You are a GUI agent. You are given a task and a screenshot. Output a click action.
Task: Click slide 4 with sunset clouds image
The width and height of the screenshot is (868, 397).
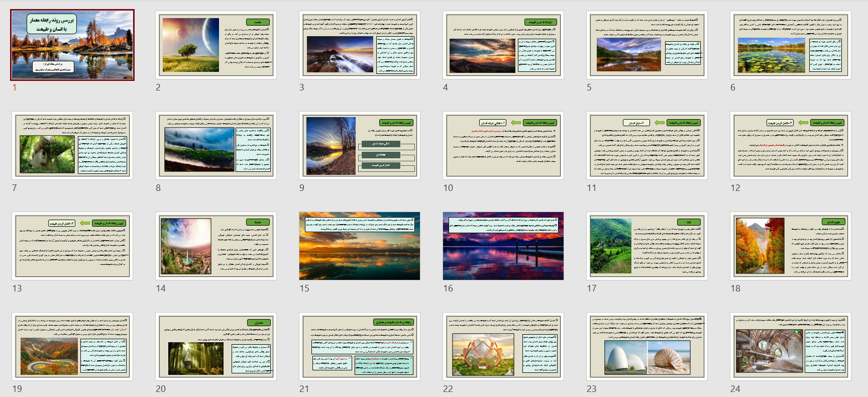pyautogui.click(x=503, y=45)
